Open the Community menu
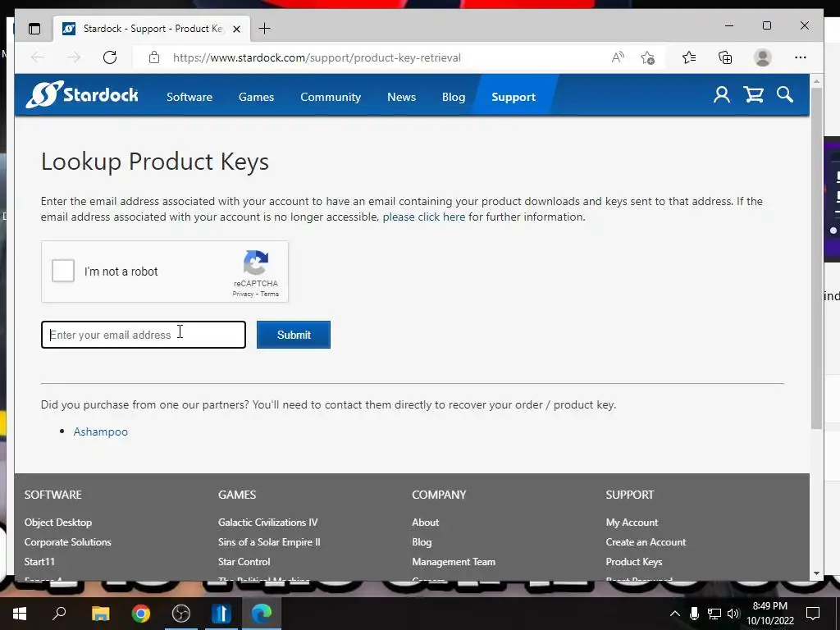 click(331, 97)
